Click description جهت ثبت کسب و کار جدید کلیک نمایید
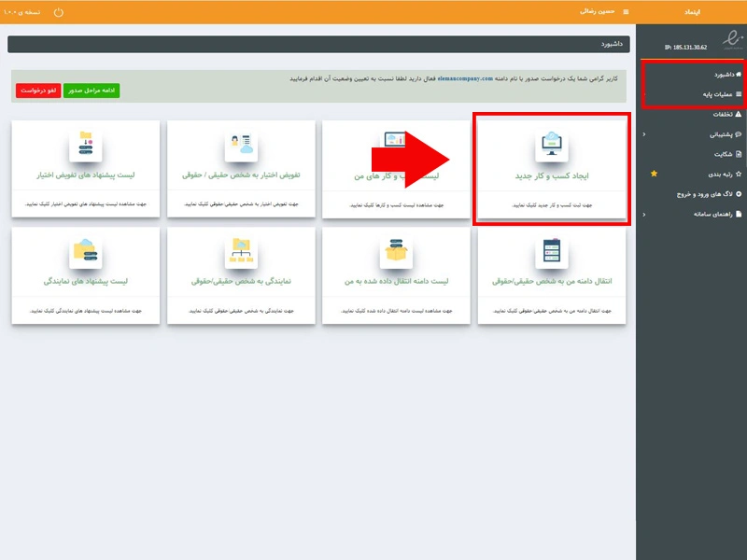747x560 pixels. pos(552,205)
